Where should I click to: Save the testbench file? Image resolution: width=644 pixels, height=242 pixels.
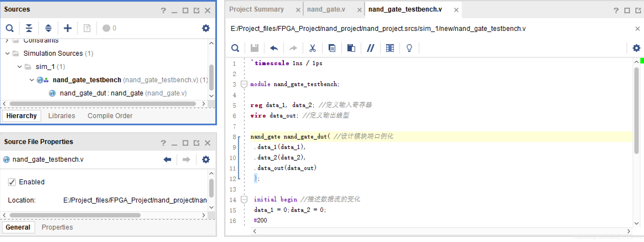(x=255, y=48)
